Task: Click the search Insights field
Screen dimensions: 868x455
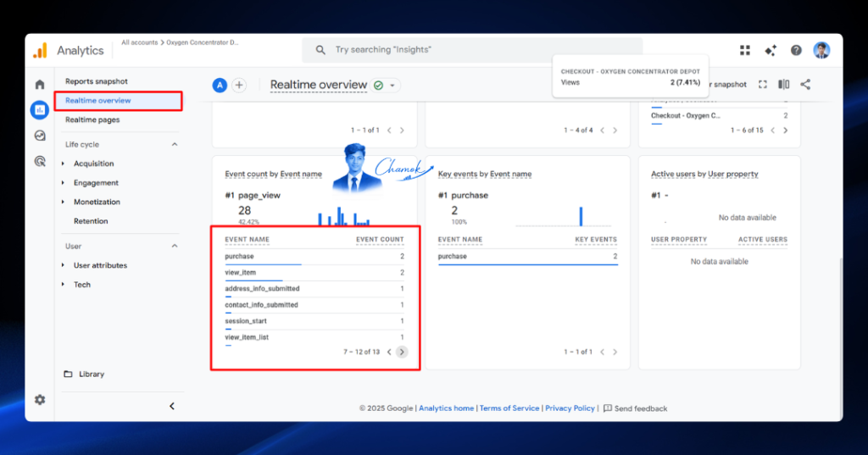Action: click(x=472, y=50)
